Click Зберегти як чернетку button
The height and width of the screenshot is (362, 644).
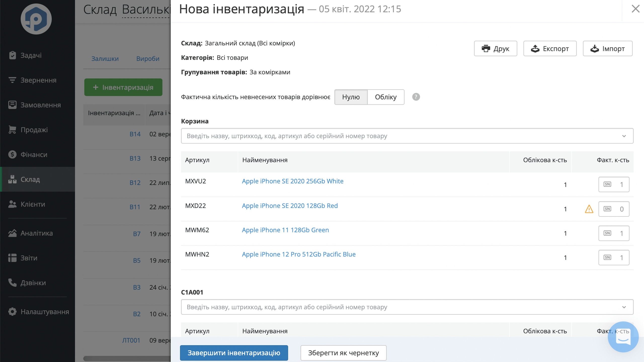(343, 353)
